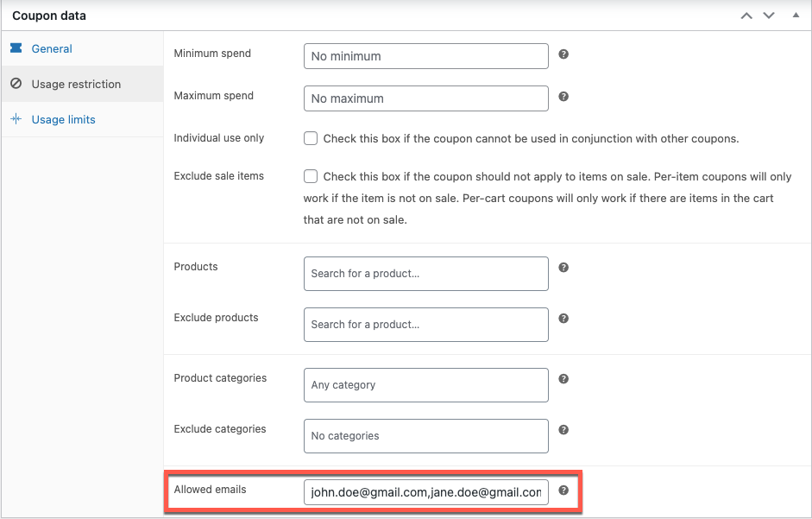Click the Allowed emails label
This screenshot has width=812, height=519.
(210, 490)
